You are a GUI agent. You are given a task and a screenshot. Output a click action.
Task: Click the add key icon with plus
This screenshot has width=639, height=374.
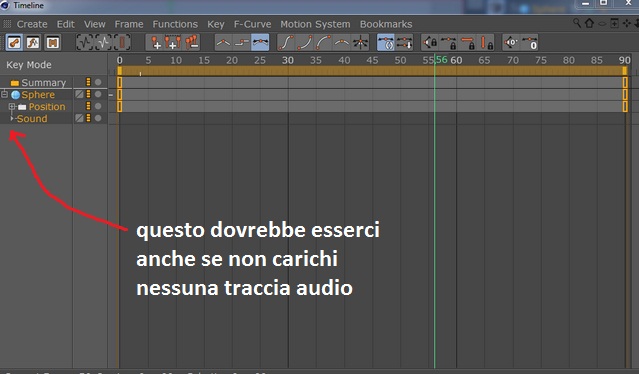tap(156, 42)
